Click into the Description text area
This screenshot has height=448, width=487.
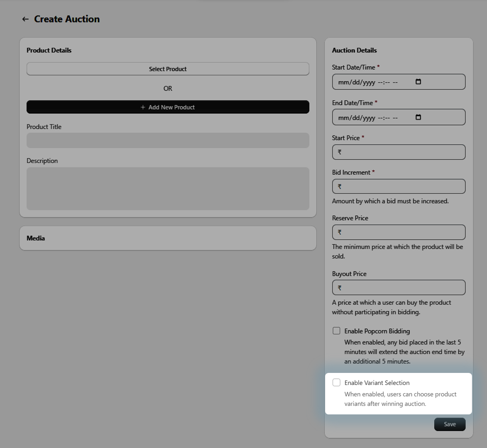coord(168,188)
